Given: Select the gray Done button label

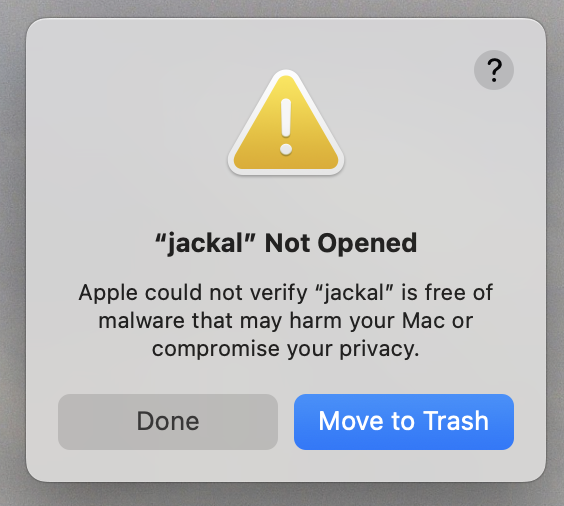Looking at the screenshot, I should (x=168, y=421).
